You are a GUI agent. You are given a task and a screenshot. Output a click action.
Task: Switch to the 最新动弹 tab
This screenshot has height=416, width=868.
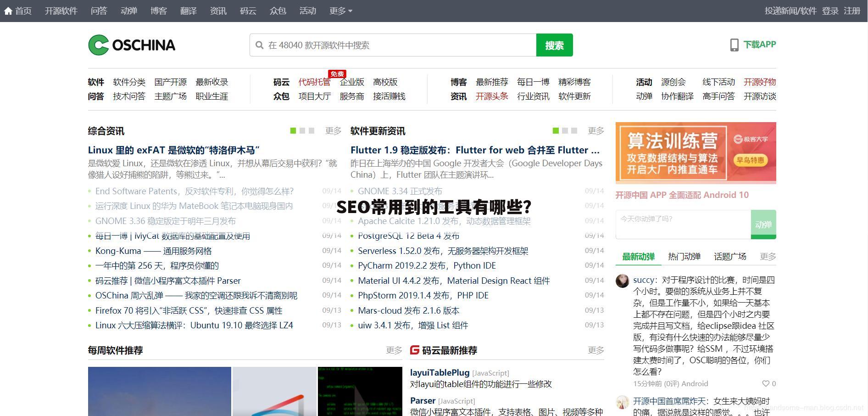(638, 257)
